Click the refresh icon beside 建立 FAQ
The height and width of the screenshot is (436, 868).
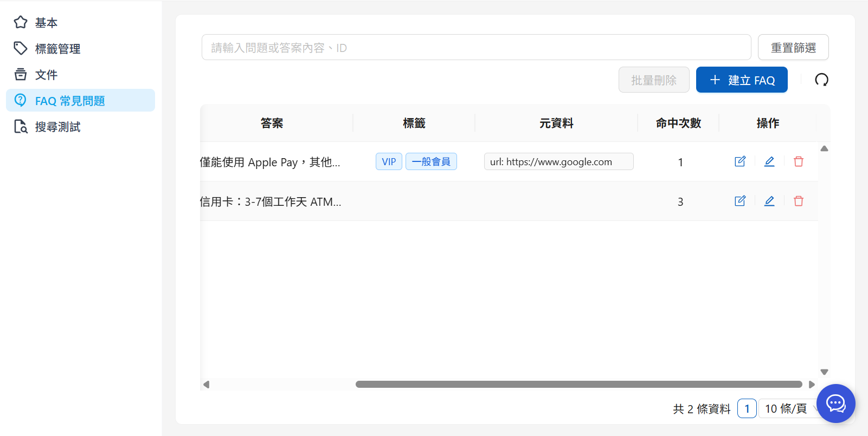(821, 80)
